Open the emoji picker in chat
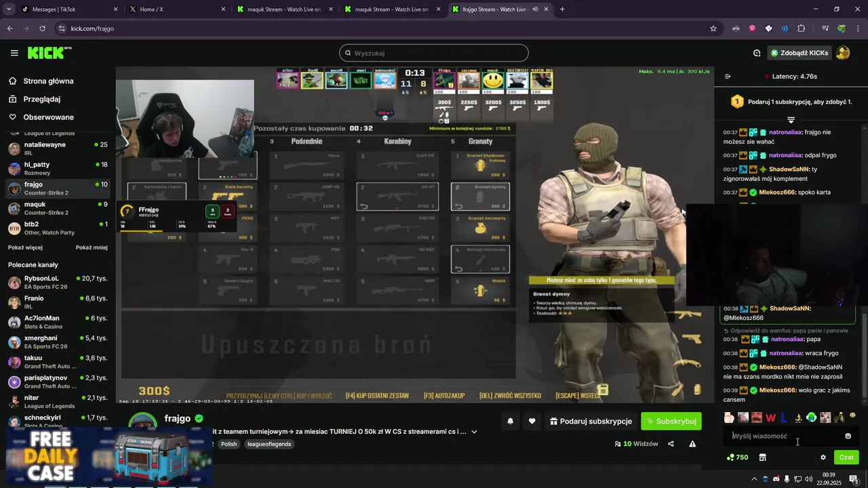Viewport: 868px width, 488px height. pyautogui.click(x=848, y=436)
